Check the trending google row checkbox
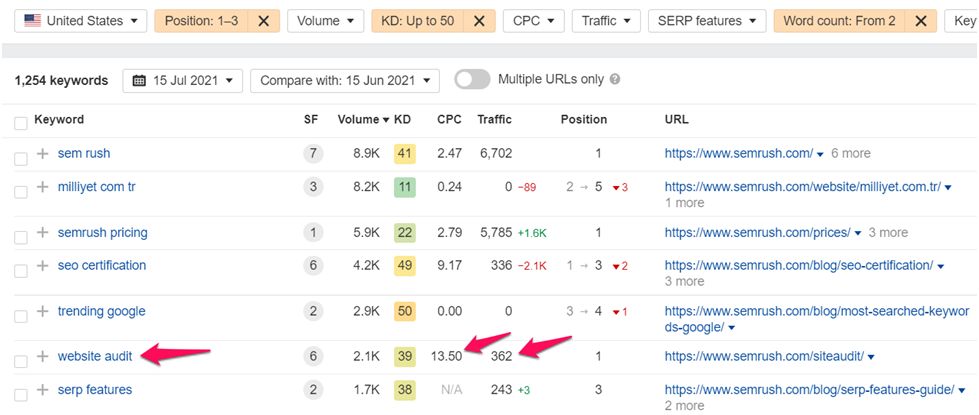Viewport: 979px width, 415px height. tap(21, 316)
